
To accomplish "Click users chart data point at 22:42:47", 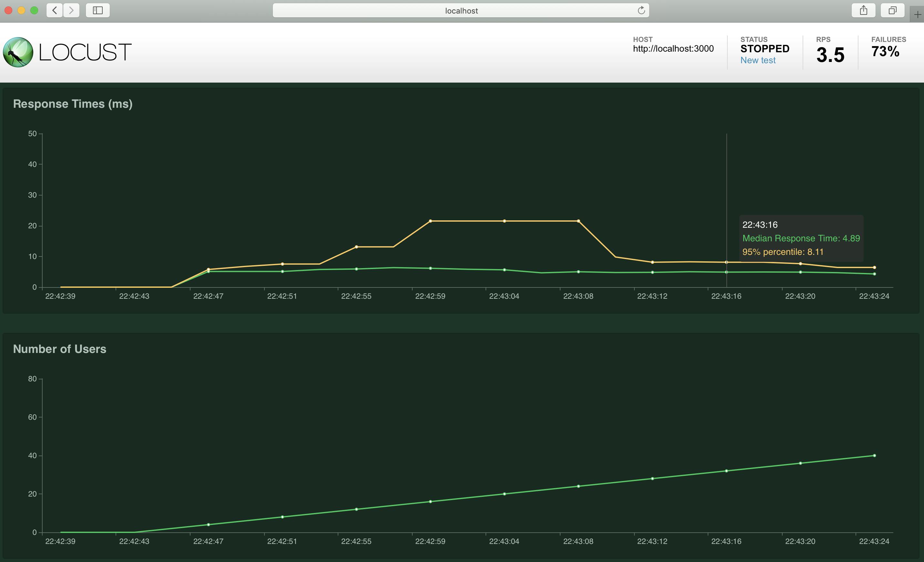I will (x=209, y=525).
